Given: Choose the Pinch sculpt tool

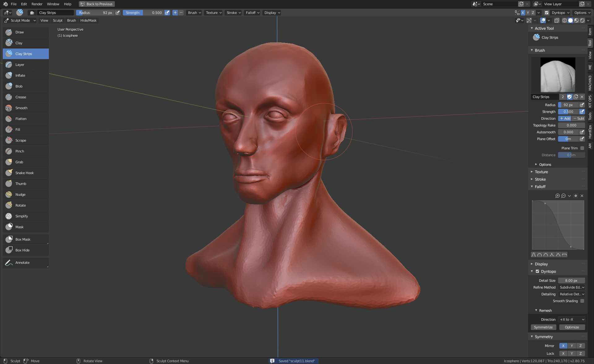Looking at the screenshot, I should tap(19, 151).
